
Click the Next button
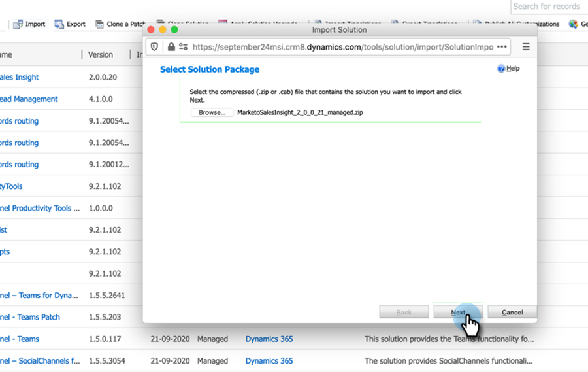tap(458, 313)
